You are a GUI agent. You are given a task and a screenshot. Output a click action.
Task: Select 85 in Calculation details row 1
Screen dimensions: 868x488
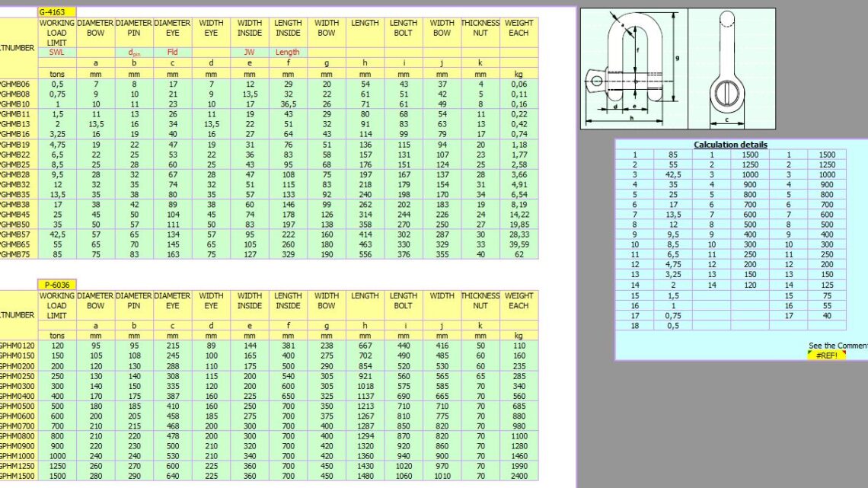coord(672,155)
